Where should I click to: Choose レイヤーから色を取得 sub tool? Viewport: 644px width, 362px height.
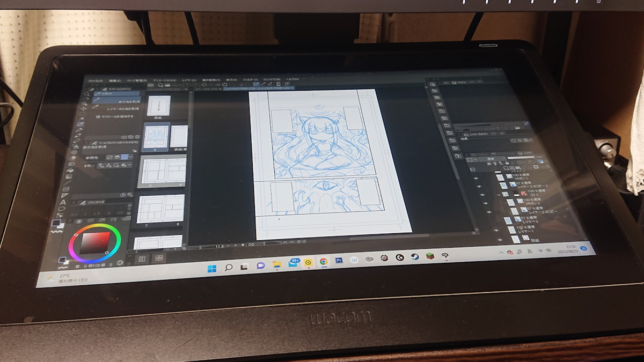point(115,108)
